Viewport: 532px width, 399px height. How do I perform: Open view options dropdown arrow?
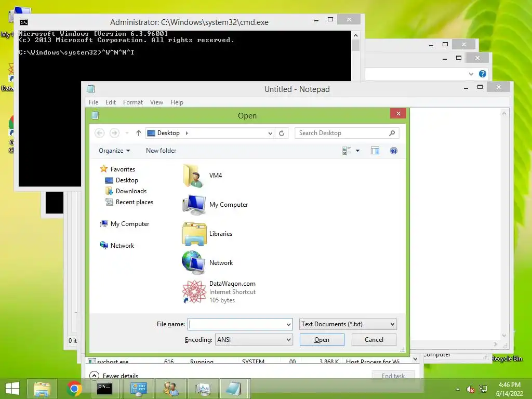pyautogui.click(x=357, y=151)
